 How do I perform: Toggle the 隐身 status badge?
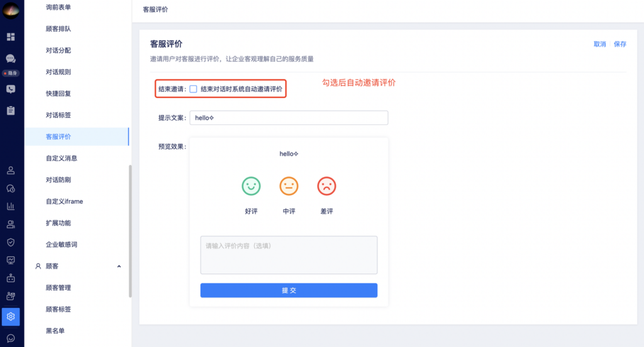(11, 74)
